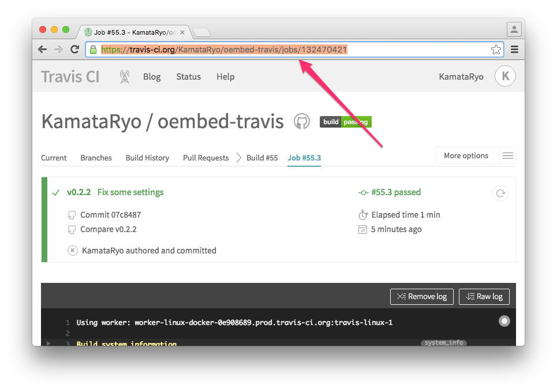This screenshot has width=557, height=392.
Task: Click the KamataRyo account name
Action: (461, 77)
